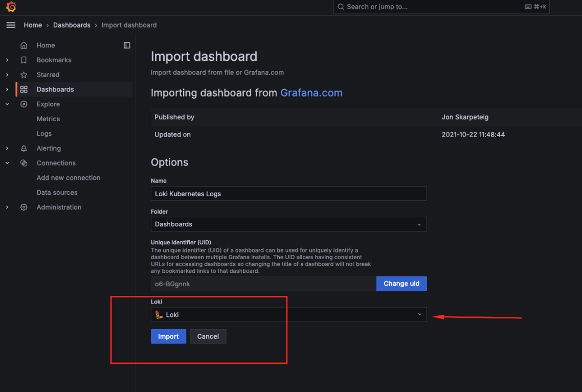
Task: Click the Starred star icon
Action: (24, 75)
